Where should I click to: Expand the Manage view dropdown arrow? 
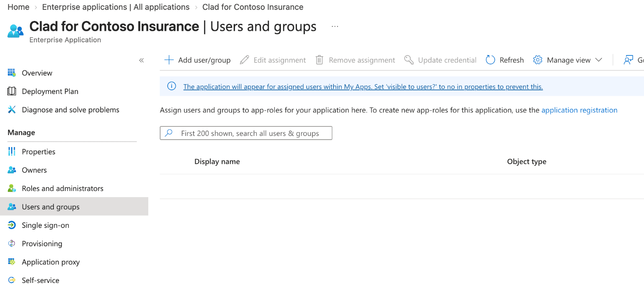coord(598,60)
